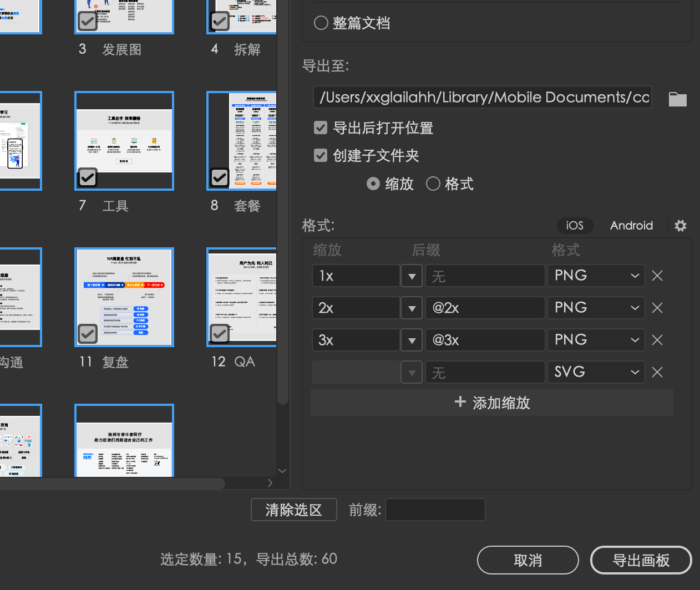
Task: Select artboard 12 QA thumbnail
Action: (x=242, y=297)
